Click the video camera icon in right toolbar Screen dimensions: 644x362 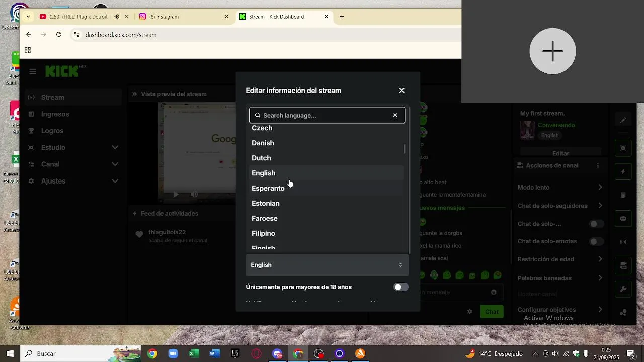pos(623,265)
